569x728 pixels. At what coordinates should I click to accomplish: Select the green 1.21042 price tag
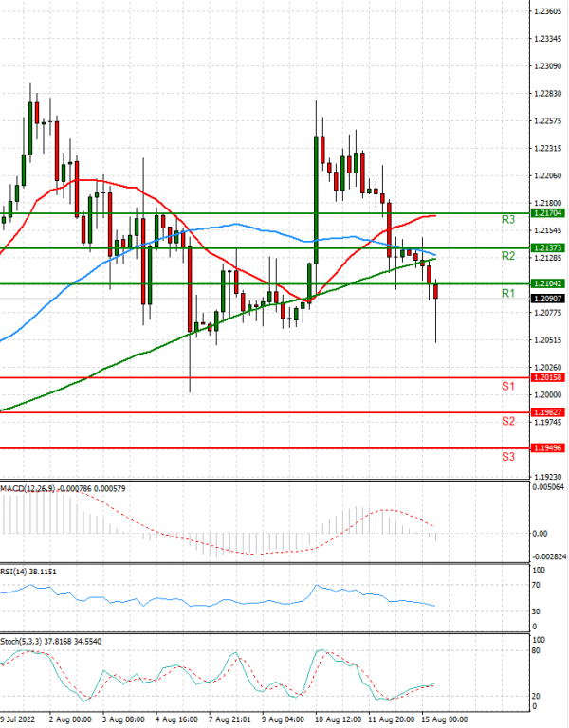click(x=547, y=283)
